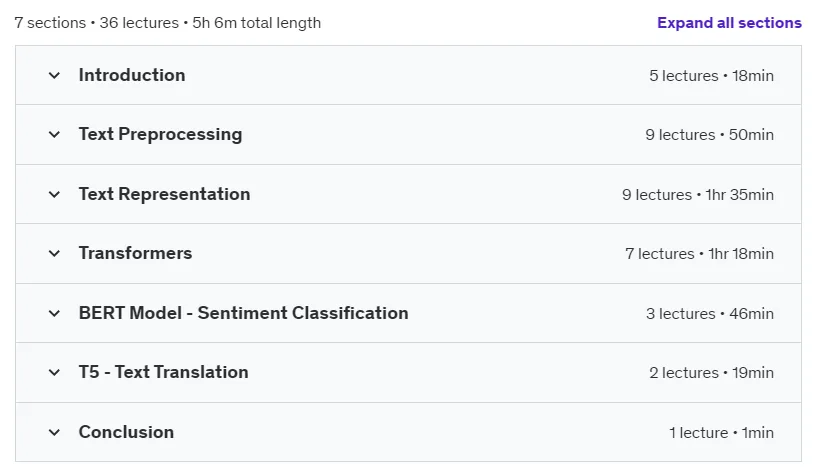This screenshot has width=817, height=467.
Task: Select the Text Preprocessing section heading
Action: pos(160,134)
